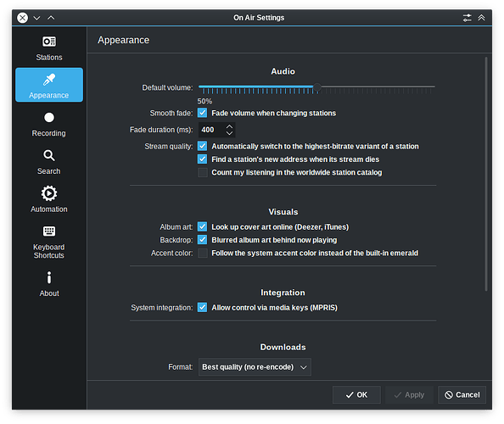Screen dimensions: 504x424
Task: Click the settings page vertical scrollbar
Action: pos(486,174)
